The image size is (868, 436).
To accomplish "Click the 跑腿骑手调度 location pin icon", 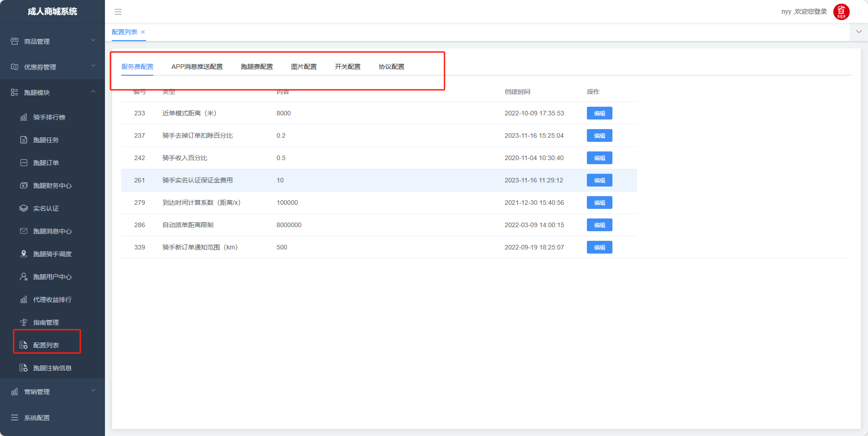I will click(24, 254).
